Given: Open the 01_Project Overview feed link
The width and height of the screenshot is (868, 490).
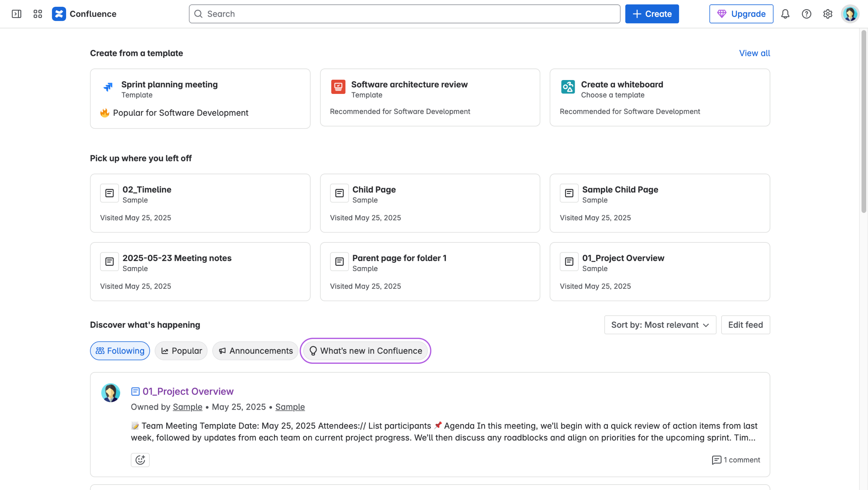Looking at the screenshot, I should (x=188, y=391).
